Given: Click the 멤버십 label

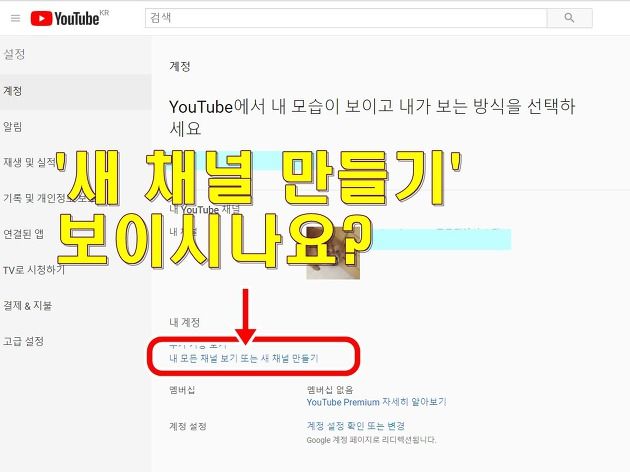Looking at the screenshot, I should [x=182, y=390].
